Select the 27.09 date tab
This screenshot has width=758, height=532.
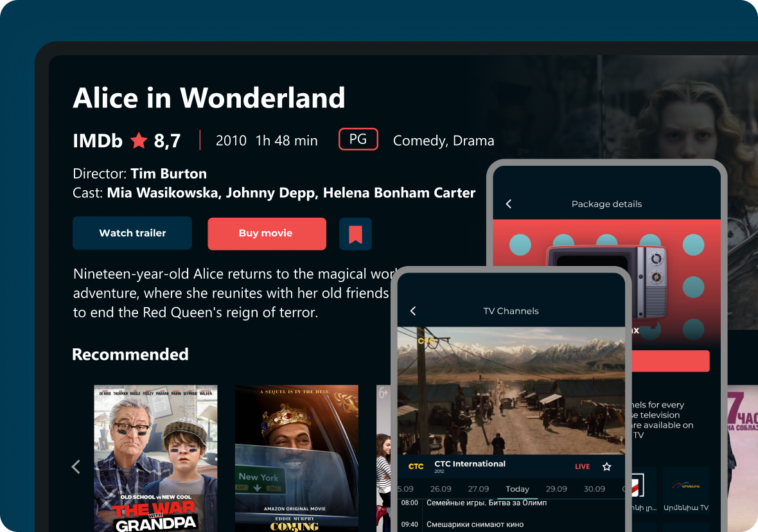pos(479,489)
